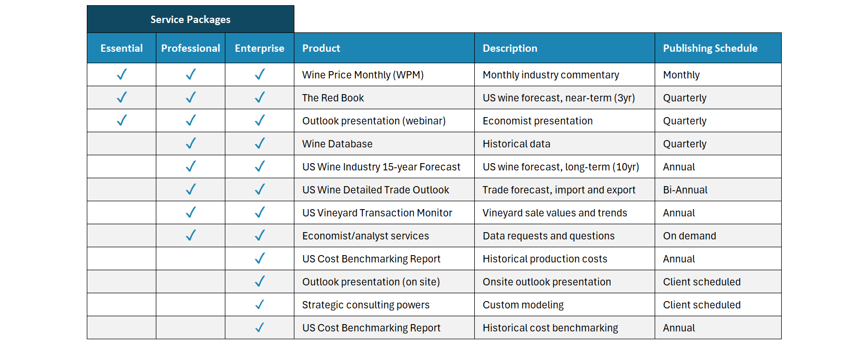This screenshot has height=345, width=868.
Task: Select the Bi-Annual schedule cell
Action: 685,190
